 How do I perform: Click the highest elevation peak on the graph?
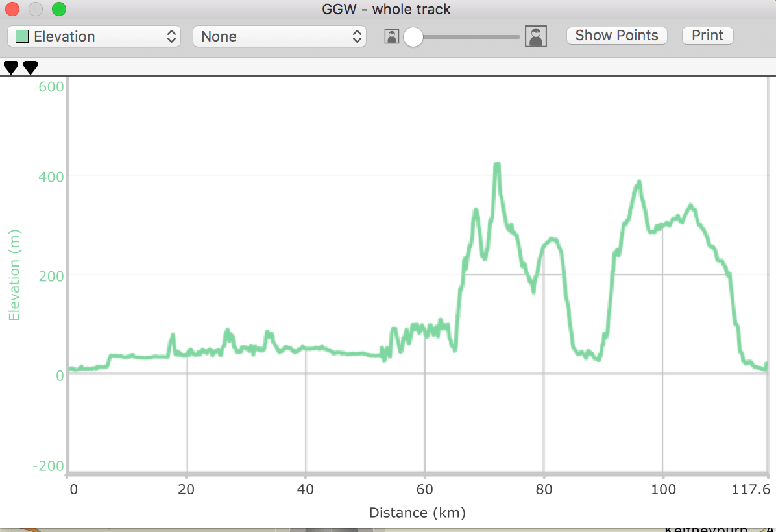[497, 166]
